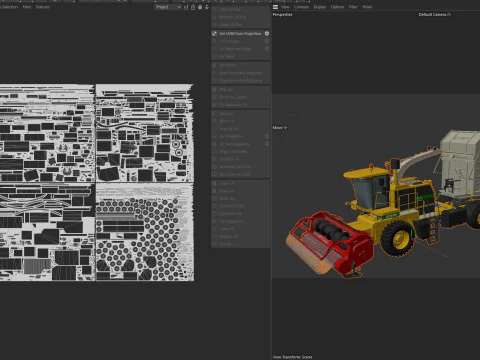The image size is (480, 360).
Task: Open UV Unwrap options gear
Action: click(x=267, y=41)
